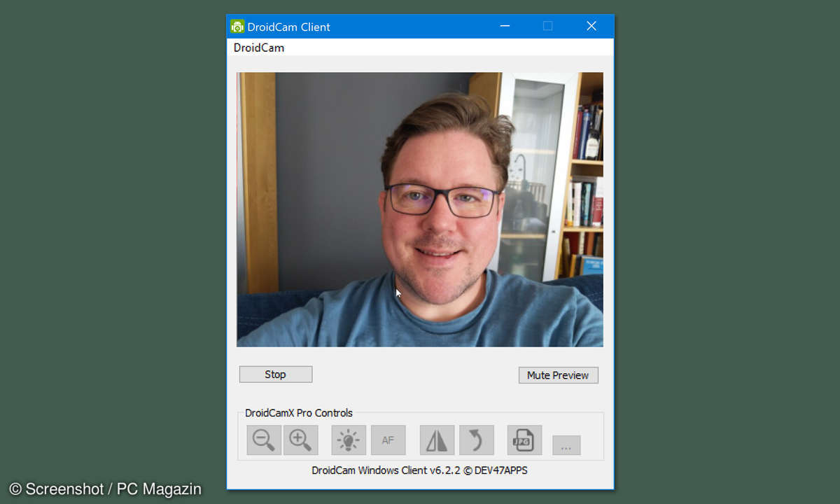Image resolution: width=840 pixels, height=504 pixels.
Task: Minimize the DroidCam Client window
Action: [505, 26]
